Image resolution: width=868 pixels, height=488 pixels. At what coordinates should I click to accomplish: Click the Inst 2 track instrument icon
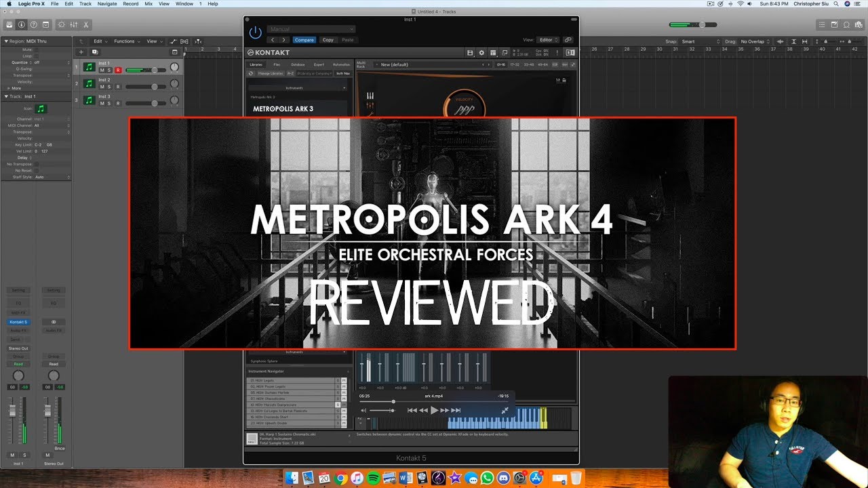89,83
